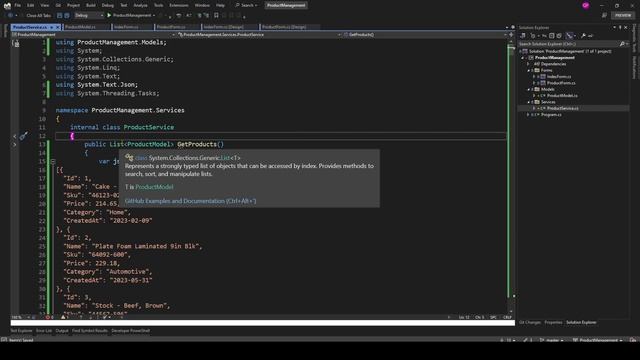Click GitHub Examples and Documentation link

point(190,201)
